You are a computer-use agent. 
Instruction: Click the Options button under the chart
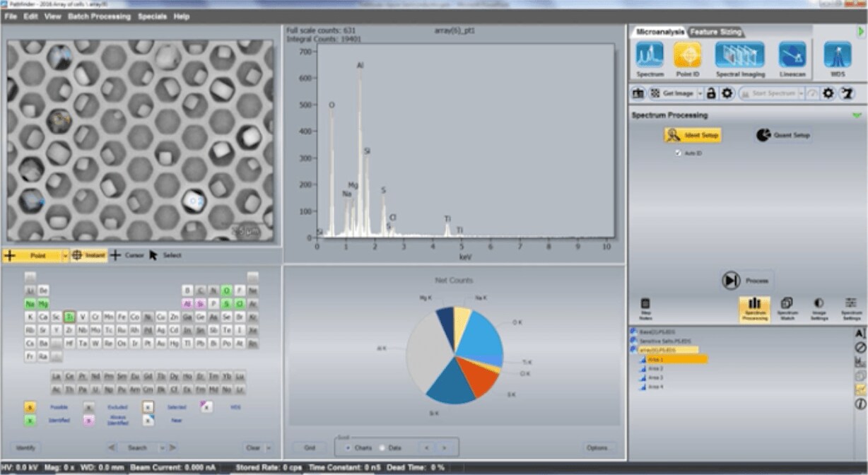[597, 447]
